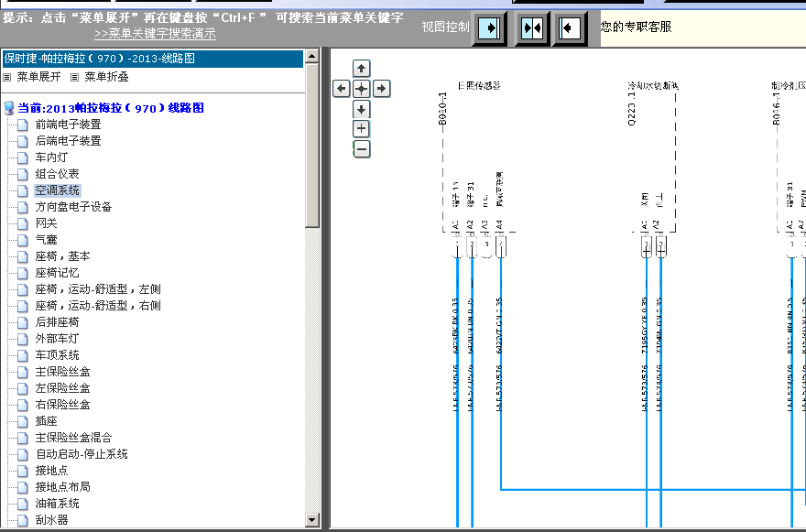Click the collapse-left view control button
Screen dimensions: 806x532
[569, 27]
